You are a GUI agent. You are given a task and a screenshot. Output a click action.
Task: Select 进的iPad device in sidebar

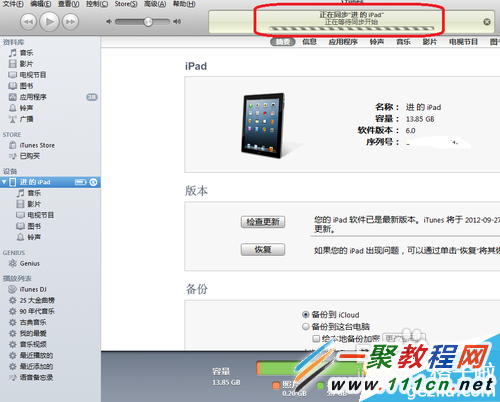pyautogui.click(x=50, y=182)
